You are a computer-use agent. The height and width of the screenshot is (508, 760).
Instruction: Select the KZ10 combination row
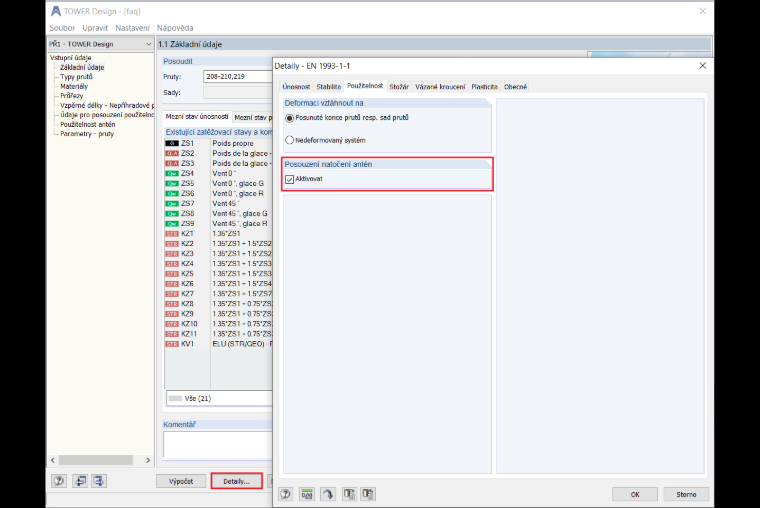click(219, 324)
